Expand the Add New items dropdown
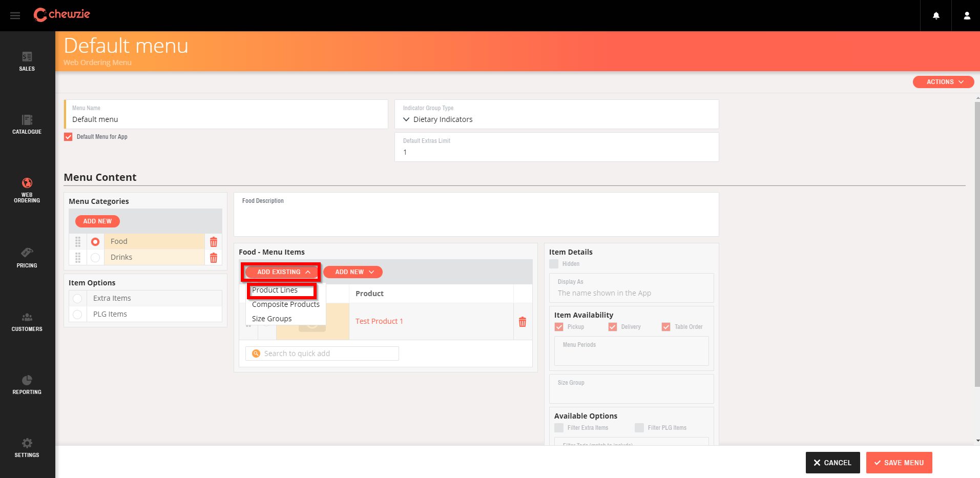 tap(353, 272)
